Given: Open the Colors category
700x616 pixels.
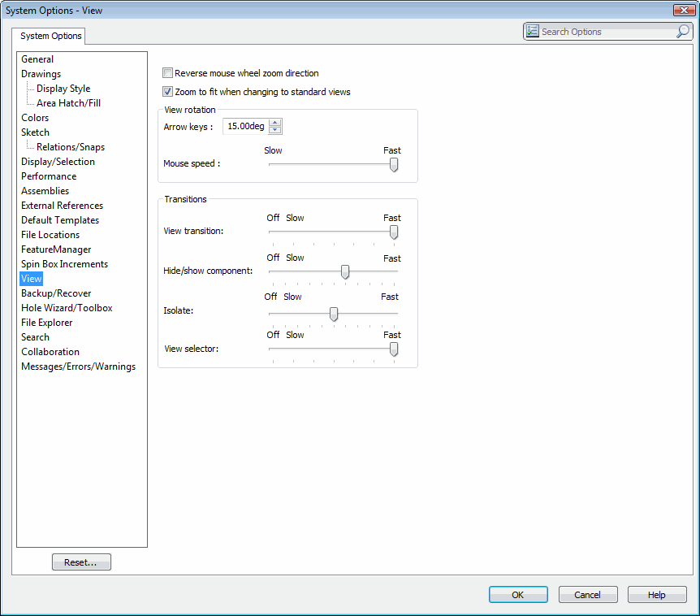Looking at the screenshot, I should 35,118.
